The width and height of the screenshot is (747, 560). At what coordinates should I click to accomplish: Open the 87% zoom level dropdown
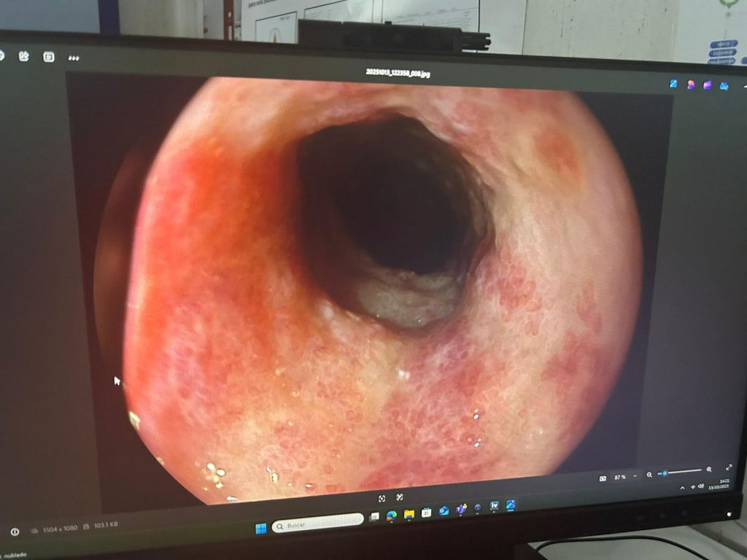(634, 476)
